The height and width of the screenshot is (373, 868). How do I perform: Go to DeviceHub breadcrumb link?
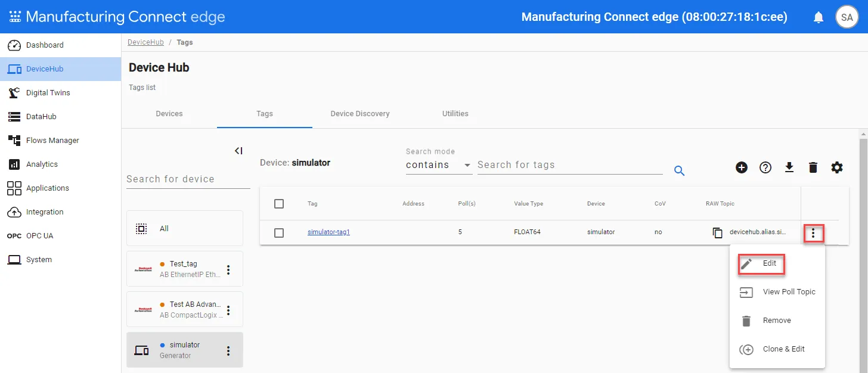[145, 42]
